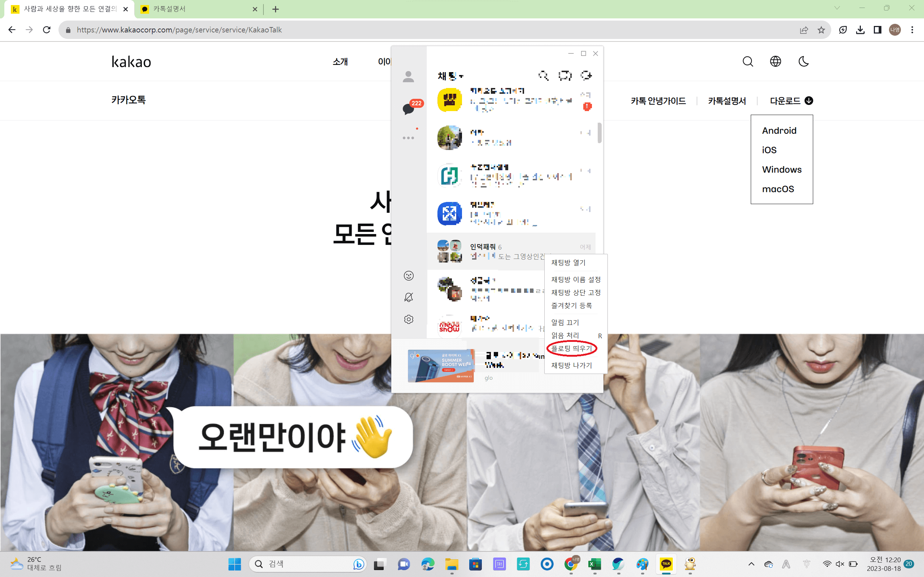This screenshot has width=924, height=577.
Task: Select 채팅방 나가기 menu entry
Action: click(571, 365)
